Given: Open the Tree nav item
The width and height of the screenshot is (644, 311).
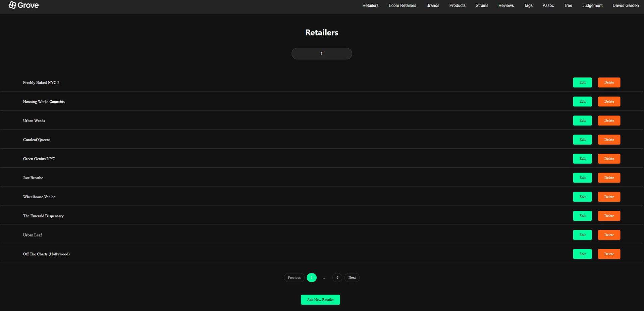Looking at the screenshot, I should coord(568,5).
